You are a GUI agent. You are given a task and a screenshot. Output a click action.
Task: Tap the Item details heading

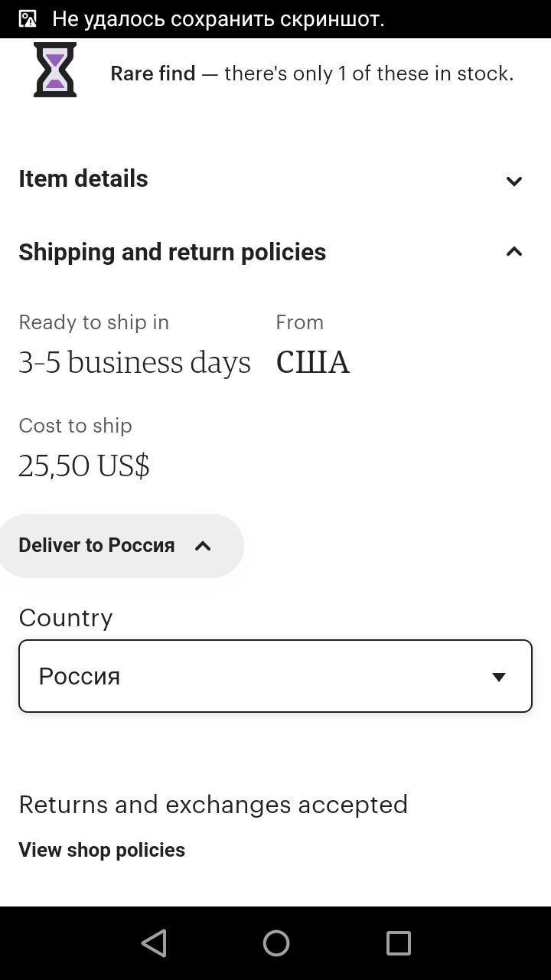(83, 178)
